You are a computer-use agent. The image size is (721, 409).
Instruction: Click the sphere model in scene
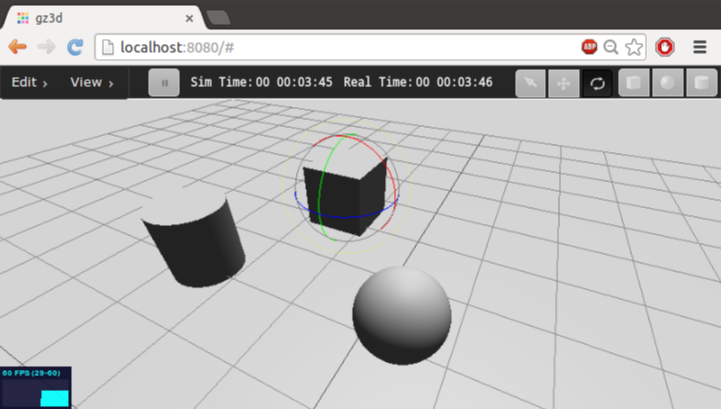(401, 315)
